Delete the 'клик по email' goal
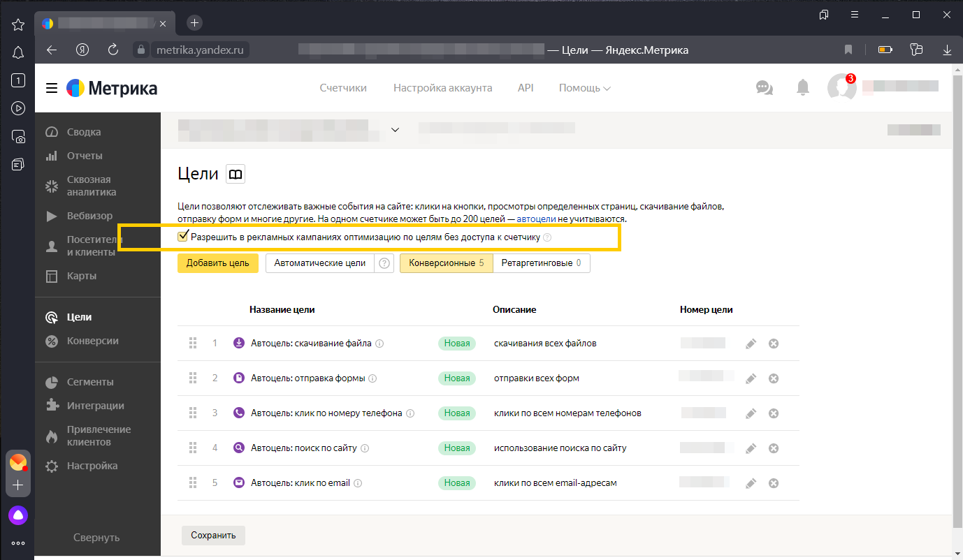The image size is (963, 560). tap(774, 483)
